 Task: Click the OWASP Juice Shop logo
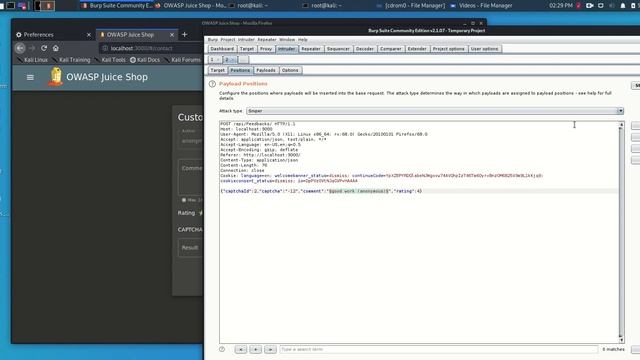point(56,77)
